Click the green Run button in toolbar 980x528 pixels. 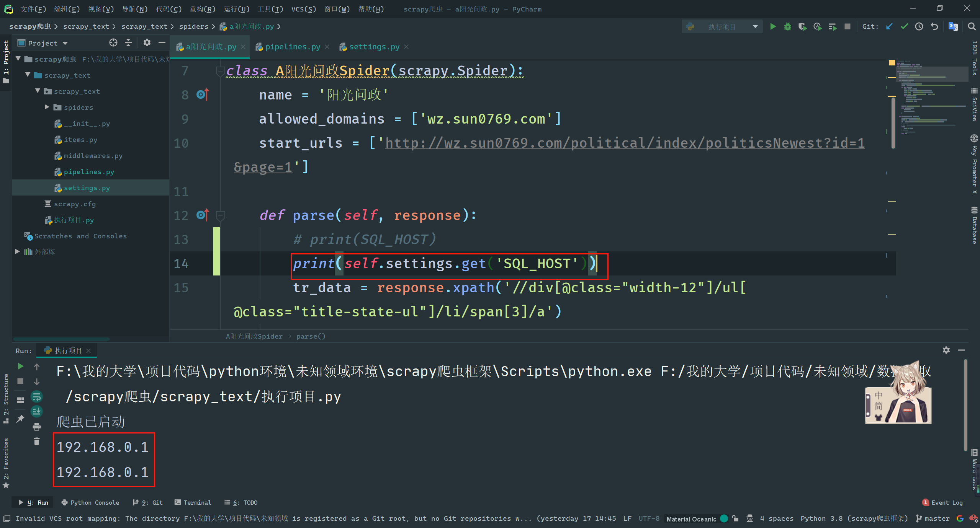pyautogui.click(x=773, y=26)
